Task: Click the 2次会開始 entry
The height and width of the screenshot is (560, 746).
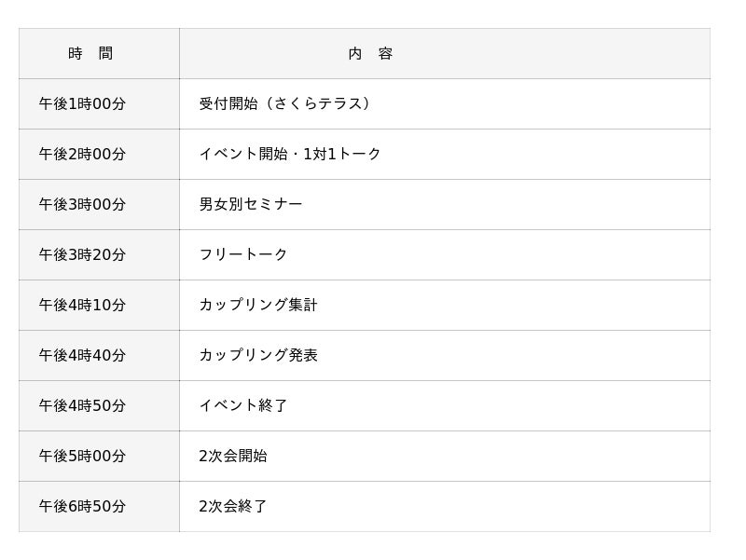Action: click(233, 457)
